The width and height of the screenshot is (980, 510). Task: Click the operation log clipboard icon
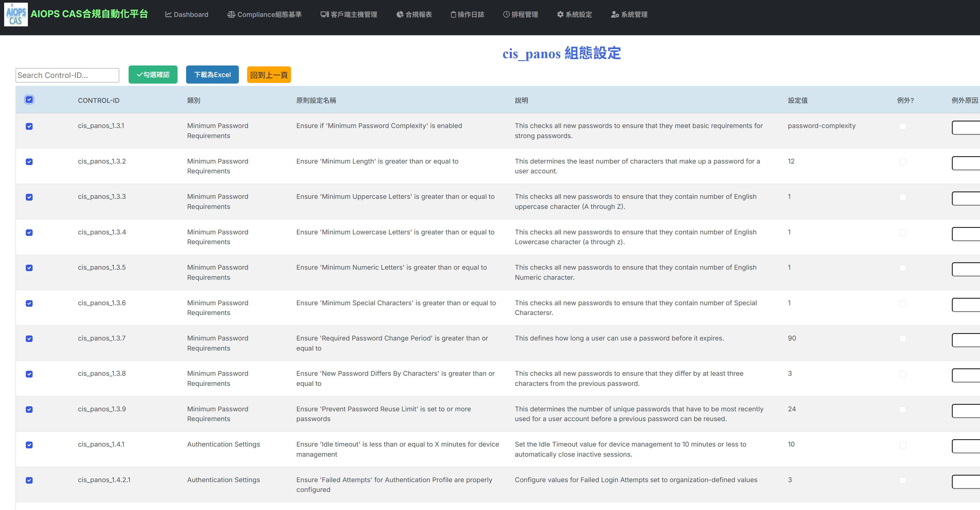tap(453, 15)
